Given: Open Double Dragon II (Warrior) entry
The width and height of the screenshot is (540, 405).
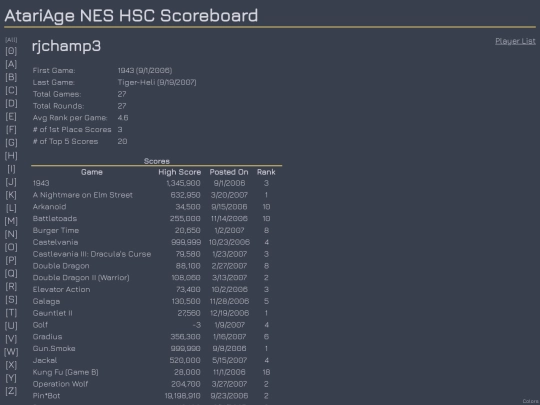Looking at the screenshot, I should click(x=81, y=278).
